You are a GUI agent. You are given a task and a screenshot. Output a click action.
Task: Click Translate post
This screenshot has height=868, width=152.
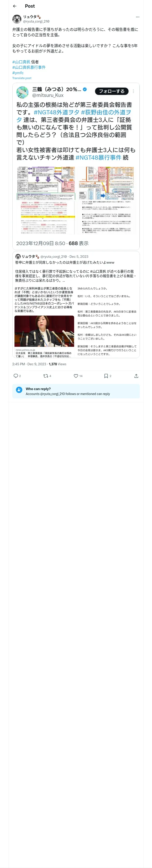pyautogui.click(x=22, y=78)
